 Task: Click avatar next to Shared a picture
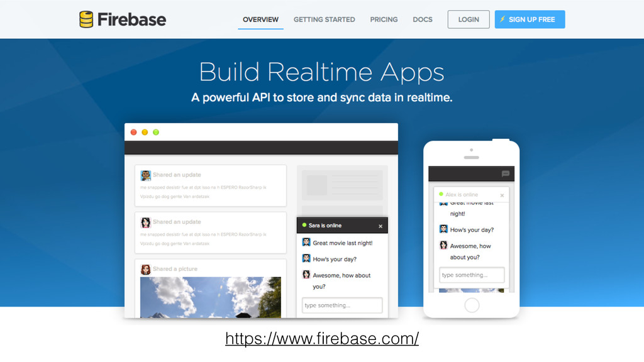(x=145, y=270)
